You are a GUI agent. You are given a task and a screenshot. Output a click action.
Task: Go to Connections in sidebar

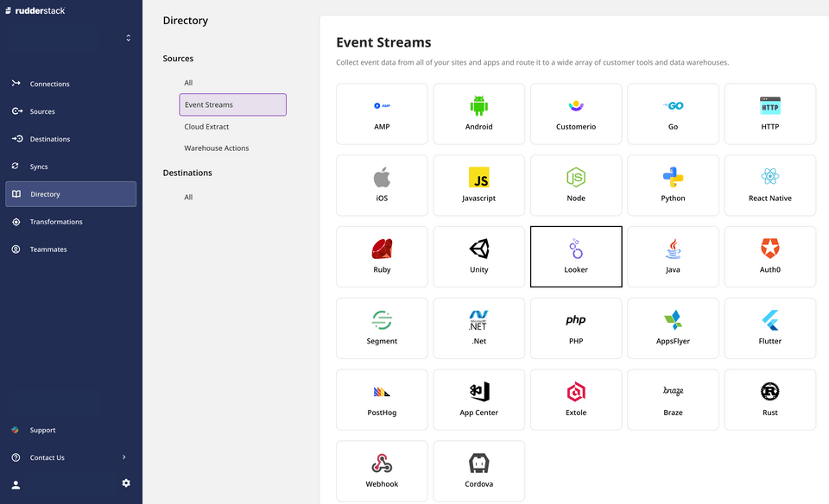(49, 84)
